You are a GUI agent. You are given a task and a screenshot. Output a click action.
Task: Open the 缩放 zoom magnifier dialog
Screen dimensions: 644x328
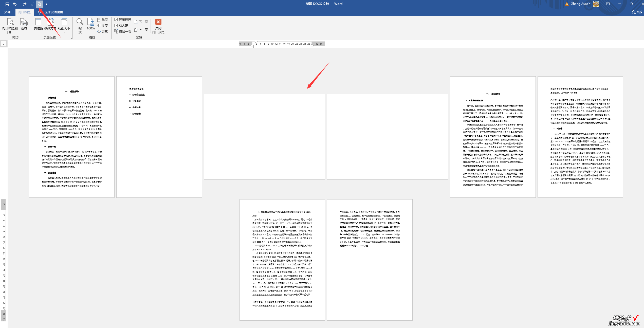(x=80, y=26)
